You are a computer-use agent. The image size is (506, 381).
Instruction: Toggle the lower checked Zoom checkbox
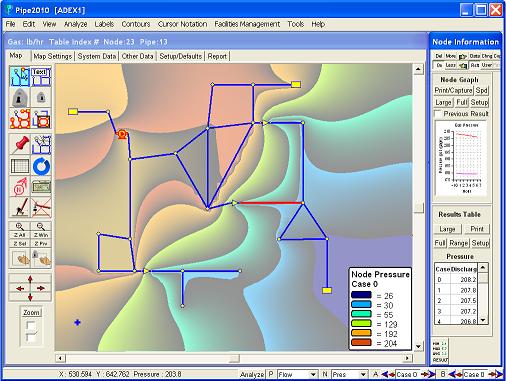31,336
